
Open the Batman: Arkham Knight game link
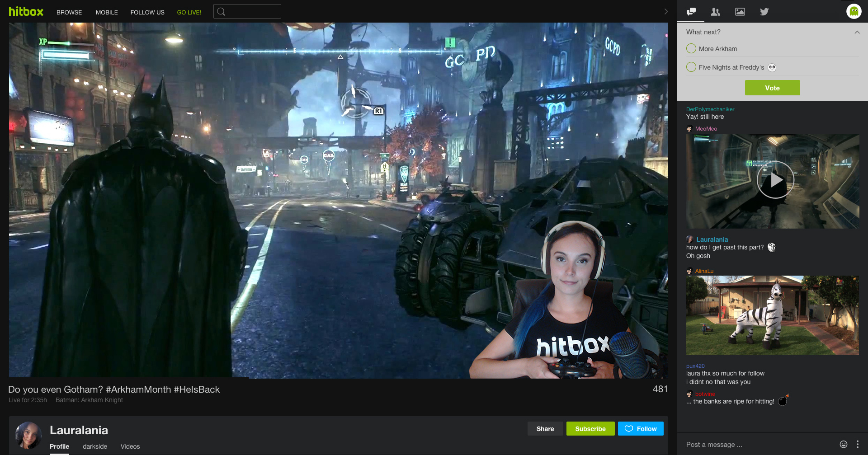click(x=89, y=400)
